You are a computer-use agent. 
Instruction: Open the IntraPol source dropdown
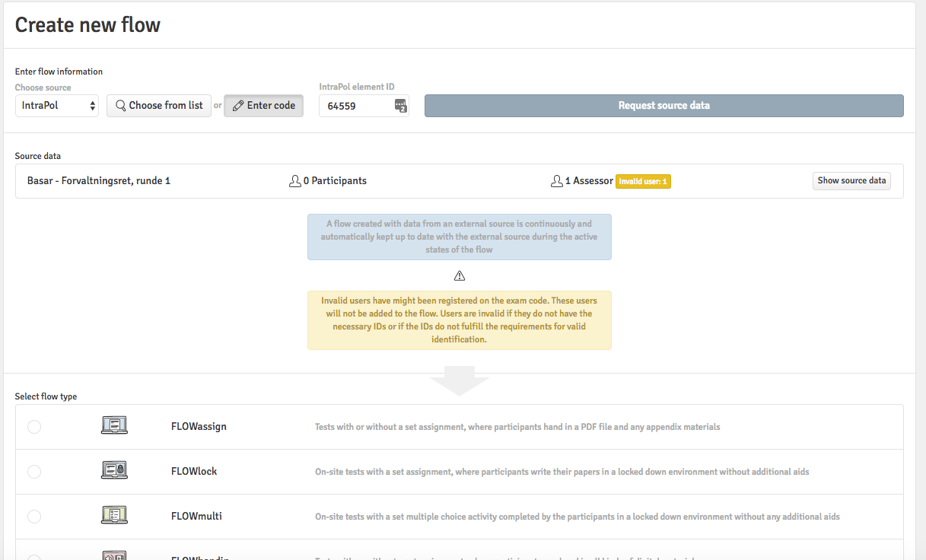click(x=57, y=106)
